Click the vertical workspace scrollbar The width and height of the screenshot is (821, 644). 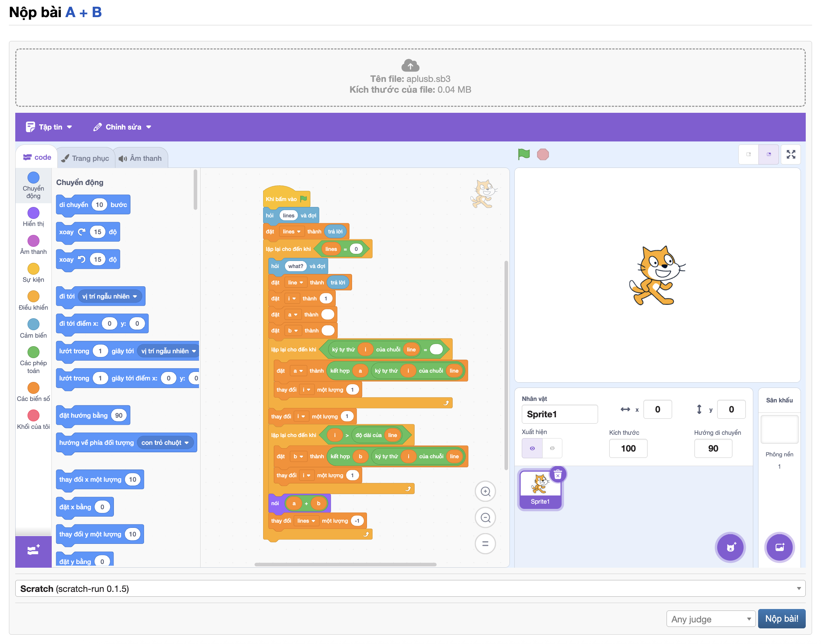(x=506, y=365)
